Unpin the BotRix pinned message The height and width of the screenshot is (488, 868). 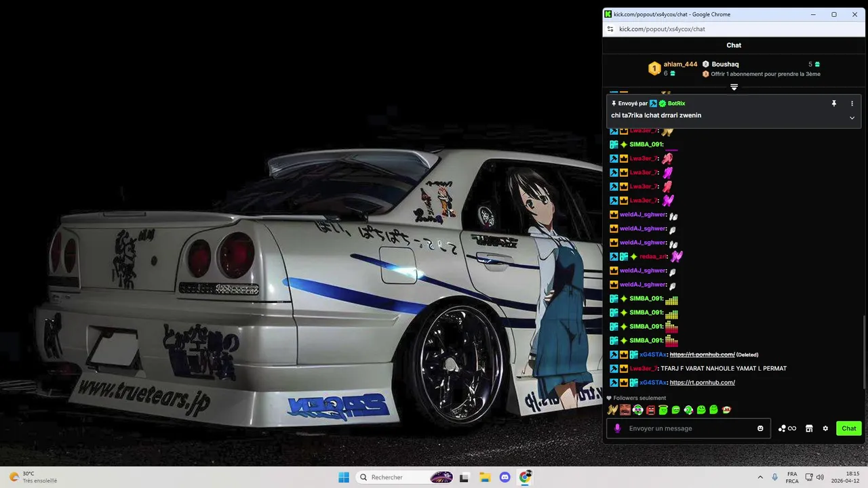pyautogui.click(x=834, y=104)
